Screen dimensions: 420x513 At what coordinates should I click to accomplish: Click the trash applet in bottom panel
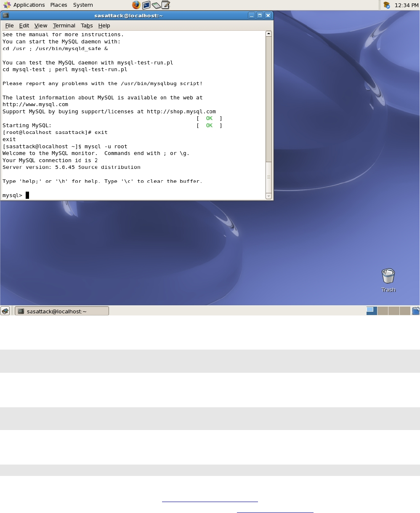[416, 311]
